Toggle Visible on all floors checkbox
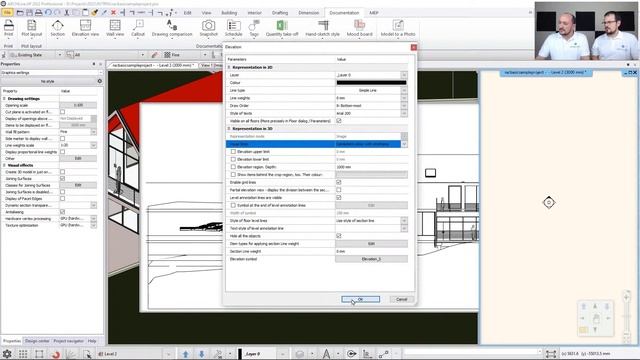 point(338,121)
